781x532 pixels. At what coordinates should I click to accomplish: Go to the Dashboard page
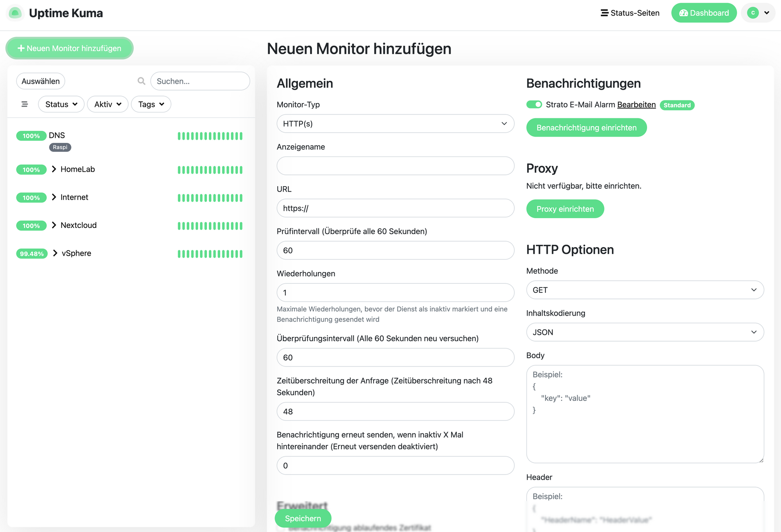704,13
